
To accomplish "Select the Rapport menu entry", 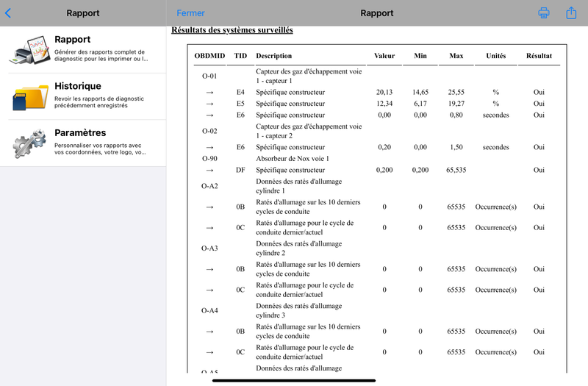I will 83,49.
